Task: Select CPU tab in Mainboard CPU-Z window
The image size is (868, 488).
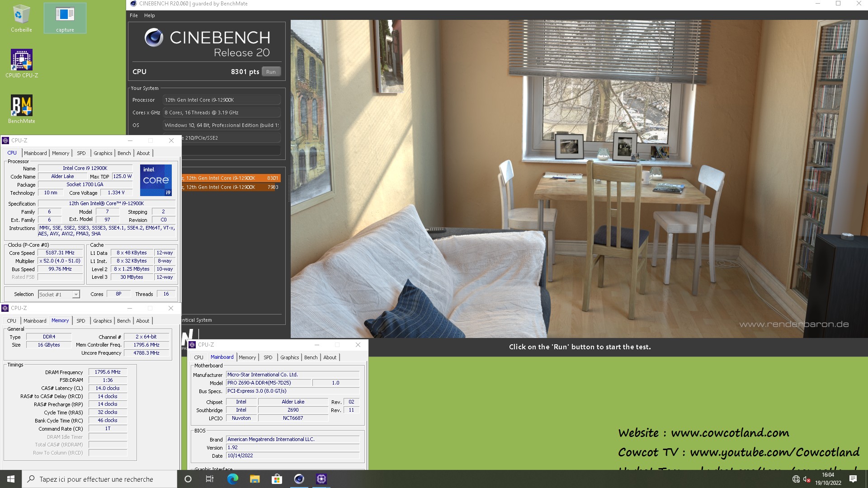Action: pyautogui.click(x=199, y=357)
